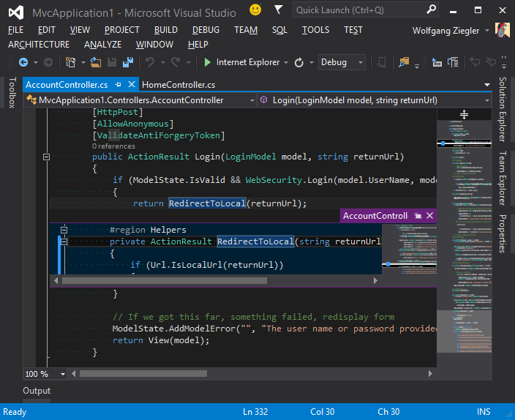The height and width of the screenshot is (420, 515).
Task: Open the Wolfgang Ziegler account dropdown
Action: tap(487, 31)
